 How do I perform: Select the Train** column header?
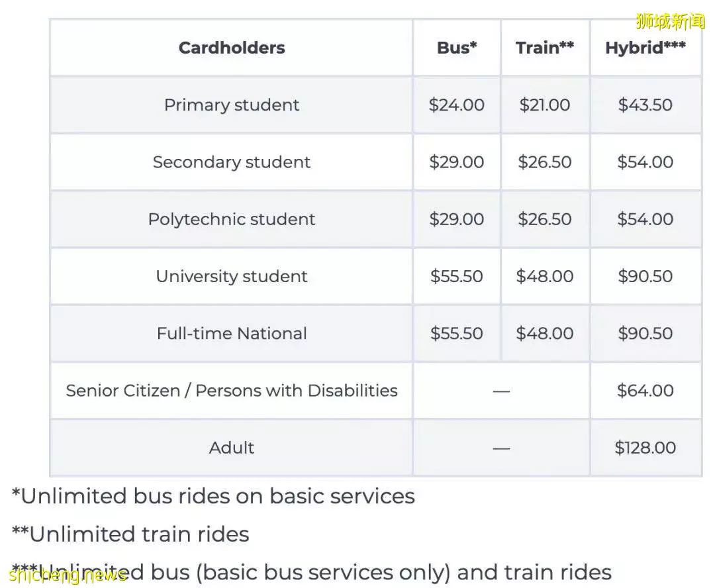(x=544, y=48)
